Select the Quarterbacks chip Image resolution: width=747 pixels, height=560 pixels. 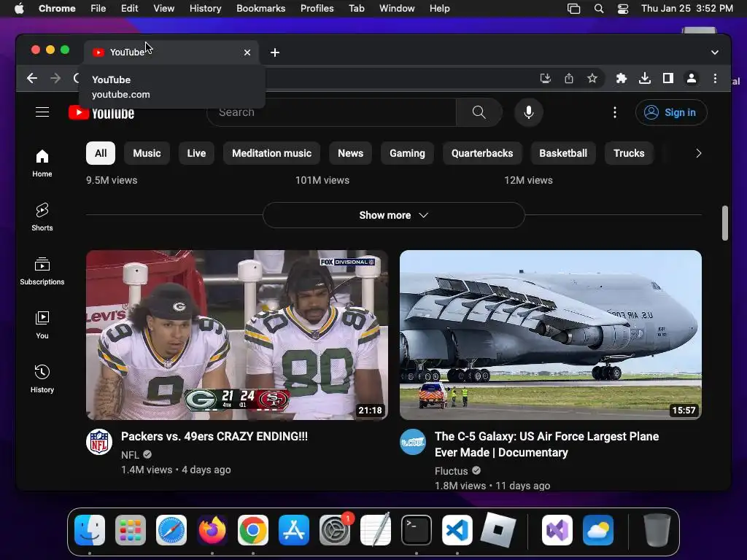click(x=482, y=153)
